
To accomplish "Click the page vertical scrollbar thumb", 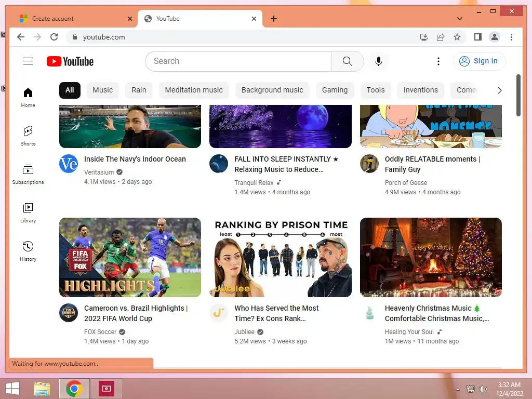I will pyautogui.click(x=518, y=96).
